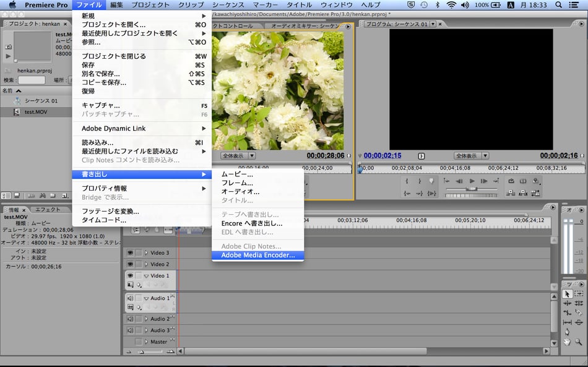Mute Audio 2 track speaker toggle
The image size is (588, 367).
130,319
